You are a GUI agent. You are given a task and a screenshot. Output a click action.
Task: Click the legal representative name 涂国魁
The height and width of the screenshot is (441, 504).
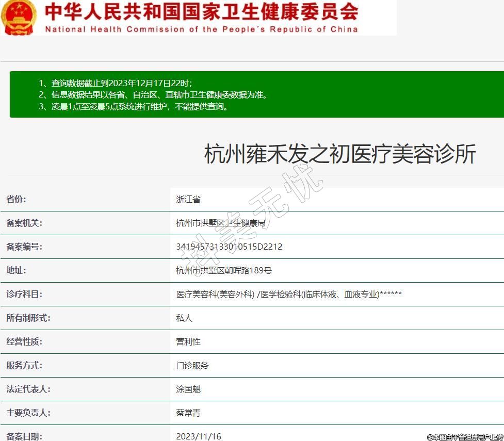188,389
